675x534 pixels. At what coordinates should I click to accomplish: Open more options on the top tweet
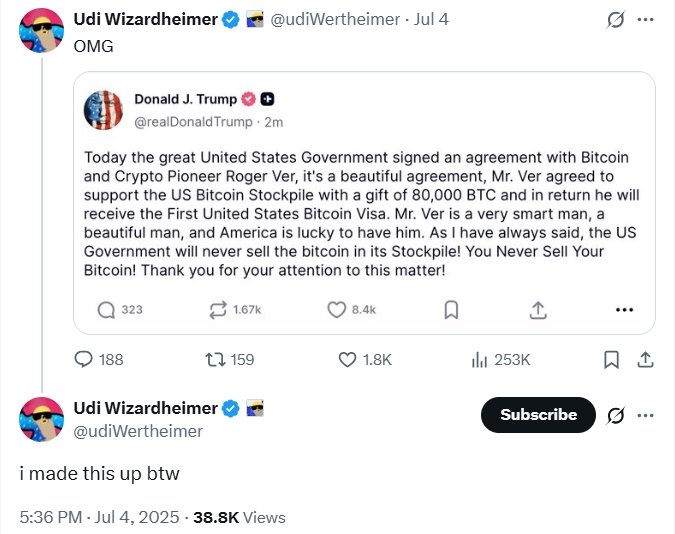[x=646, y=20]
